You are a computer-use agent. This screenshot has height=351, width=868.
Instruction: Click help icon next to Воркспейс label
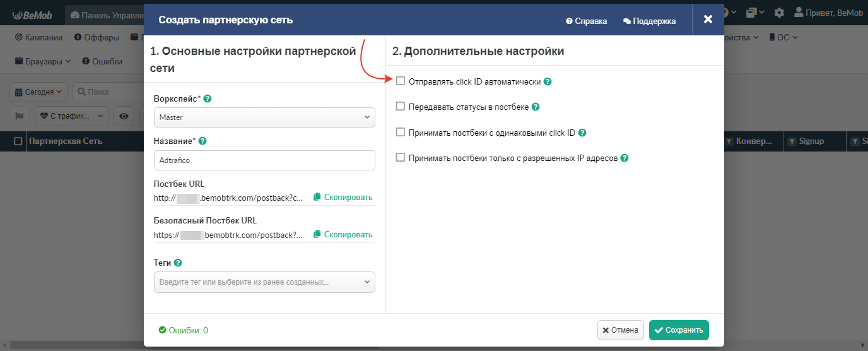pos(208,99)
